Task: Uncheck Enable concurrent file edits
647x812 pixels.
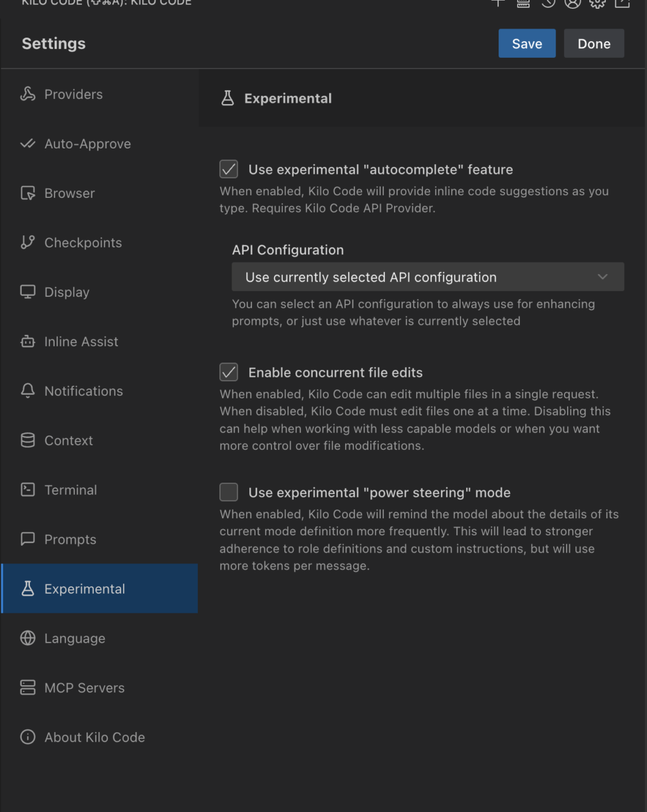Action: click(229, 372)
